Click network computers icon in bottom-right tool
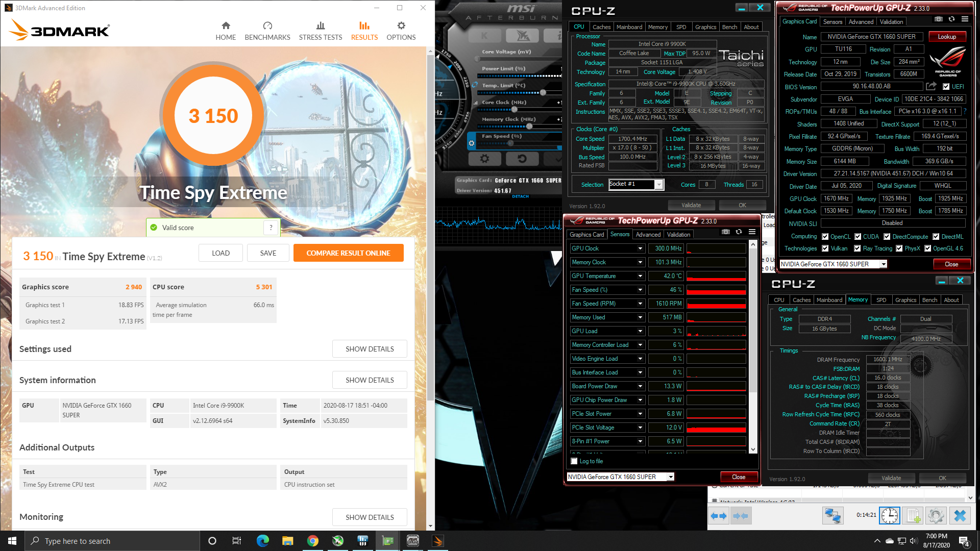Viewport: 980px width, 551px height. [832, 516]
